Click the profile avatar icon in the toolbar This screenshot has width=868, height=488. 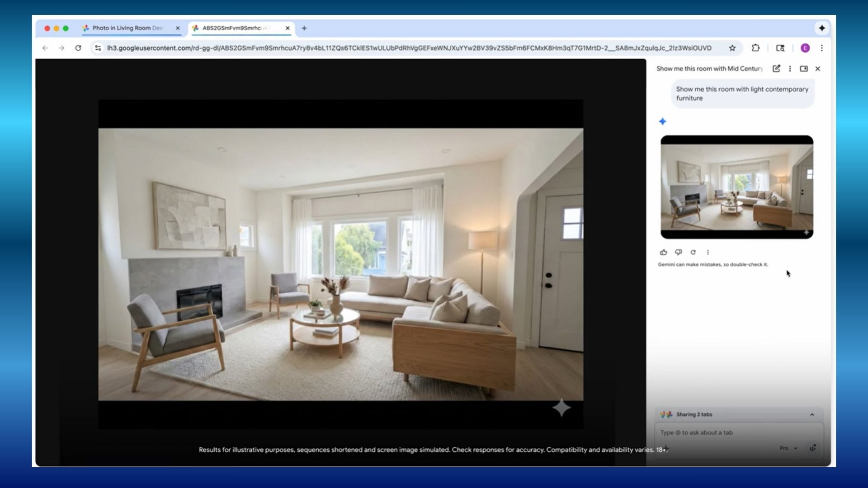(805, 48)
